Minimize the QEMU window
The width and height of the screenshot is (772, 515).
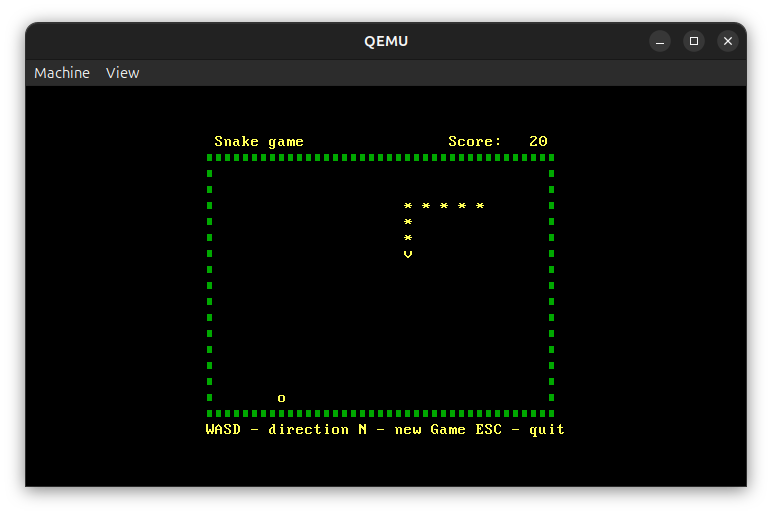660,41
